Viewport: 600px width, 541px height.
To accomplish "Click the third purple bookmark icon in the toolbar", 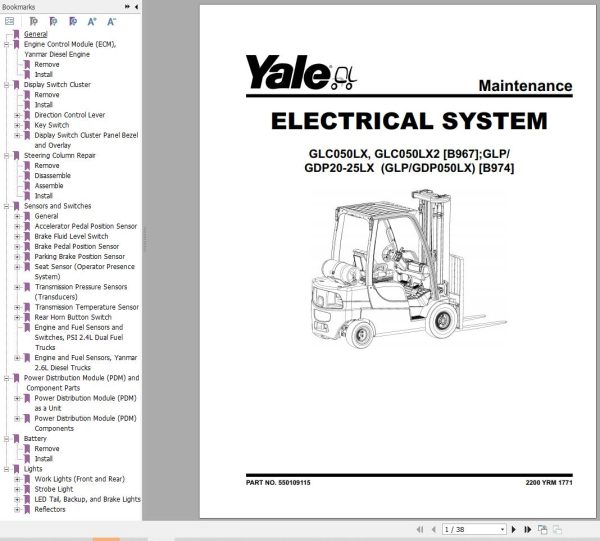I will click(x=73, y=21).
